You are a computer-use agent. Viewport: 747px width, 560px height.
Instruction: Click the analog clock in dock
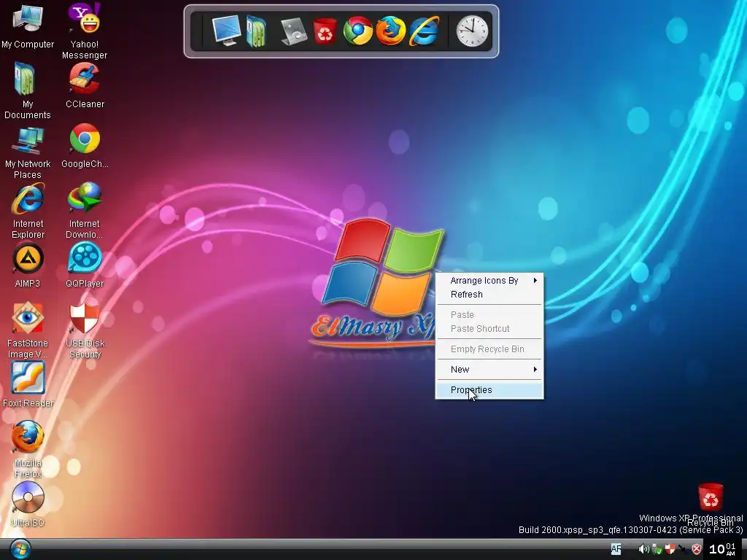[472, 31]
